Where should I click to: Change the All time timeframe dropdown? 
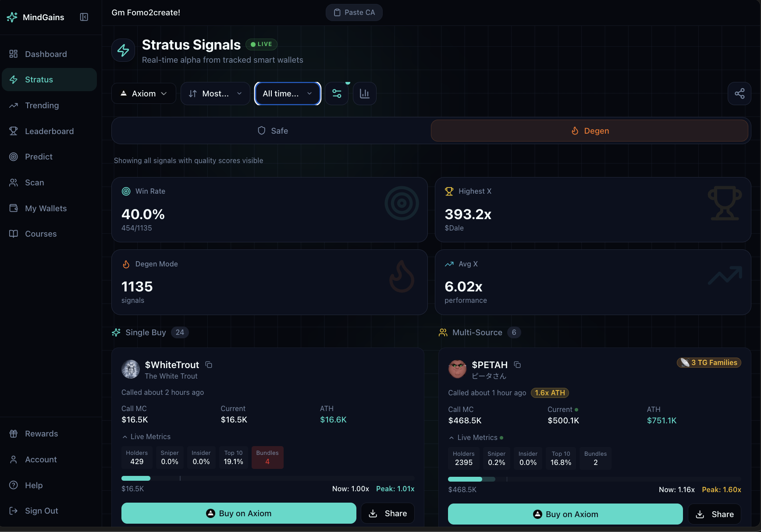287,93
